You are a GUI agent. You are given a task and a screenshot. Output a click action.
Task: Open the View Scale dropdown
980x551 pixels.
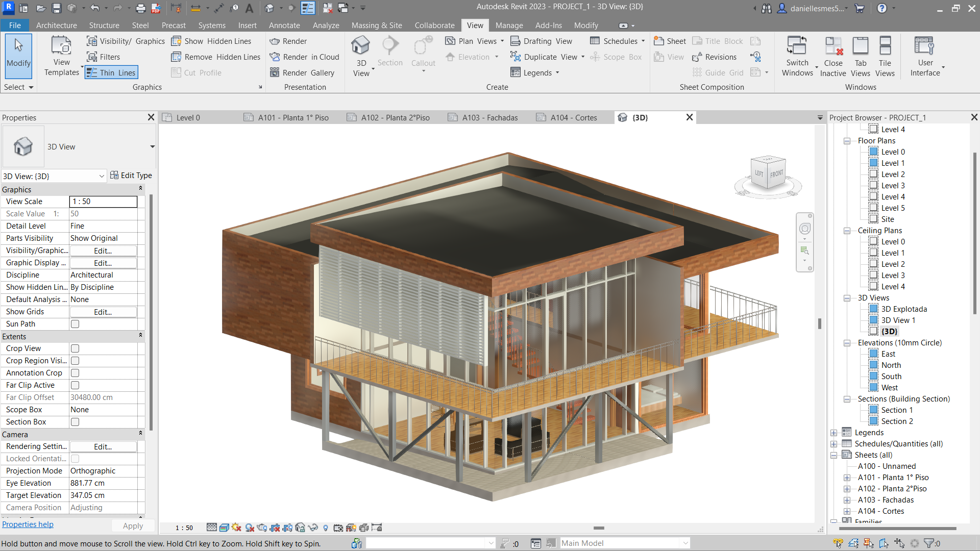click(x=103, y=201)
